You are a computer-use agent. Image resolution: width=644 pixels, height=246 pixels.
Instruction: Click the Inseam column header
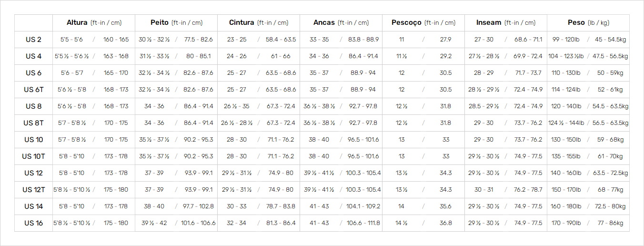click(506, 23)
